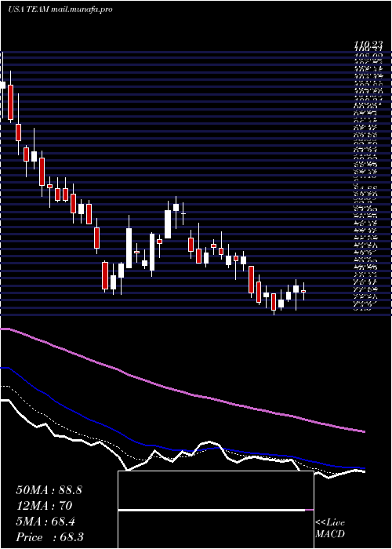Select the Price : 68.3 label
This screenshot has width=392, height=549.
click(49, 537)
